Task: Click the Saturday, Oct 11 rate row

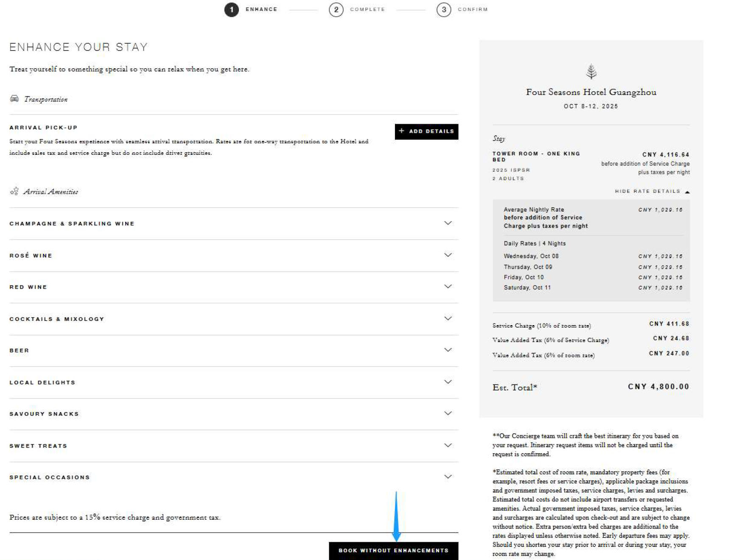Action: [x=593, y=287]
